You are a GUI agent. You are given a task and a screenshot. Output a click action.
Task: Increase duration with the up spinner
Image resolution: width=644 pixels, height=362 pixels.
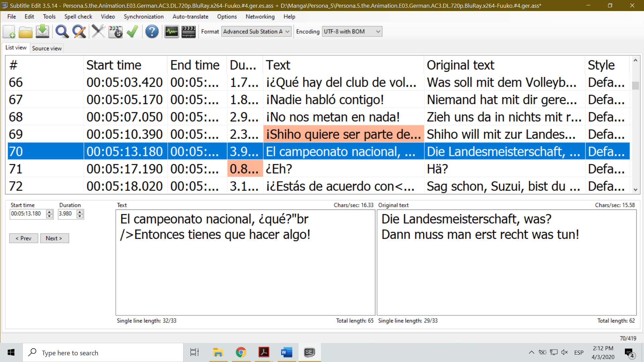point(80,212)
